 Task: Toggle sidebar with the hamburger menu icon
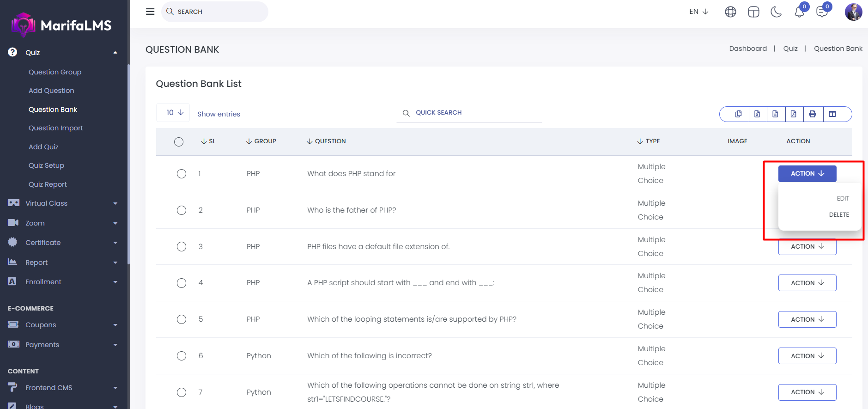pyautogui.click(x=150, y=12)
